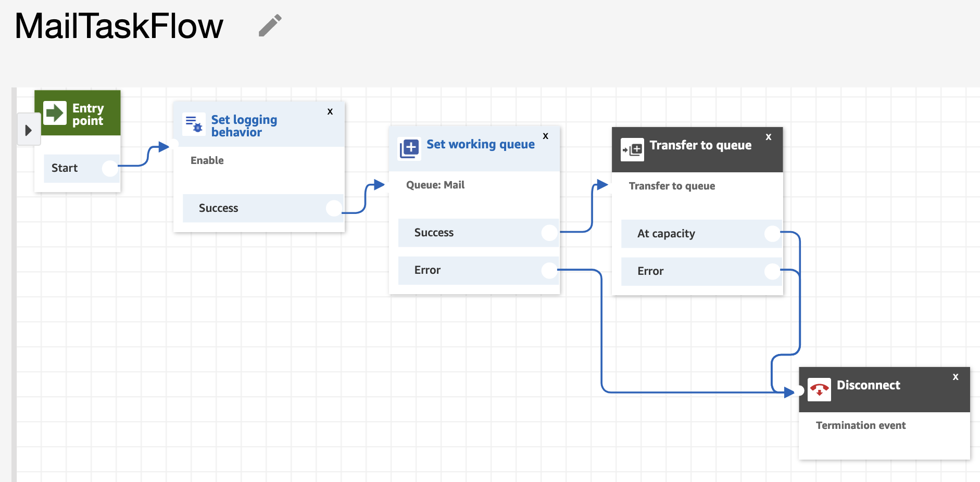Click Set logging behavior Success output connector

click(x=334, y=208)
